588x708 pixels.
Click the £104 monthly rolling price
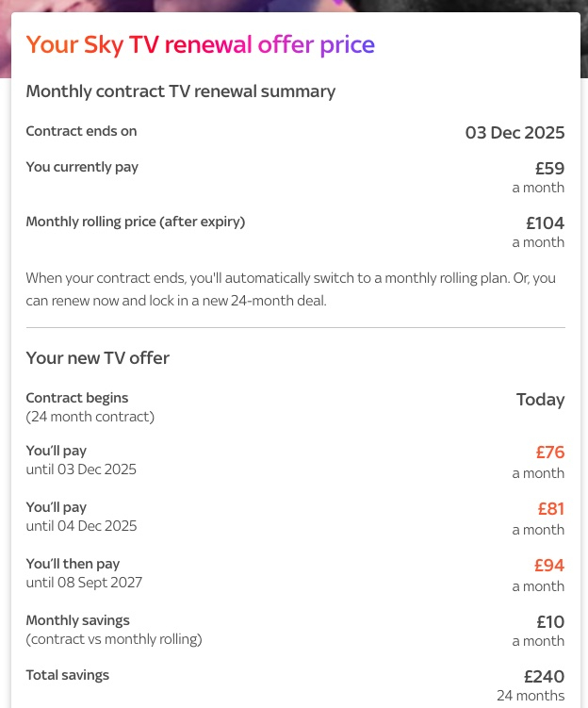[x=546, y=223]
